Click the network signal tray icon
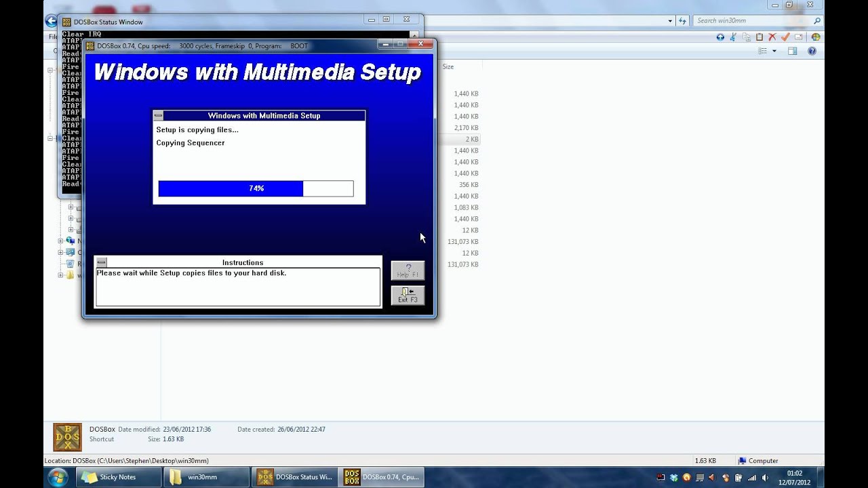This screenshot has height=488, width=868. (x=752, y=477)
